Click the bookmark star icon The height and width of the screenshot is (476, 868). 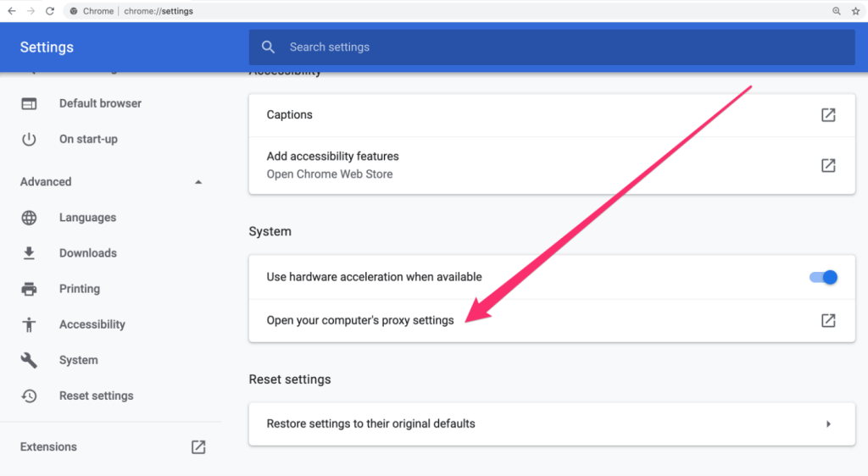tap(856, 11)
